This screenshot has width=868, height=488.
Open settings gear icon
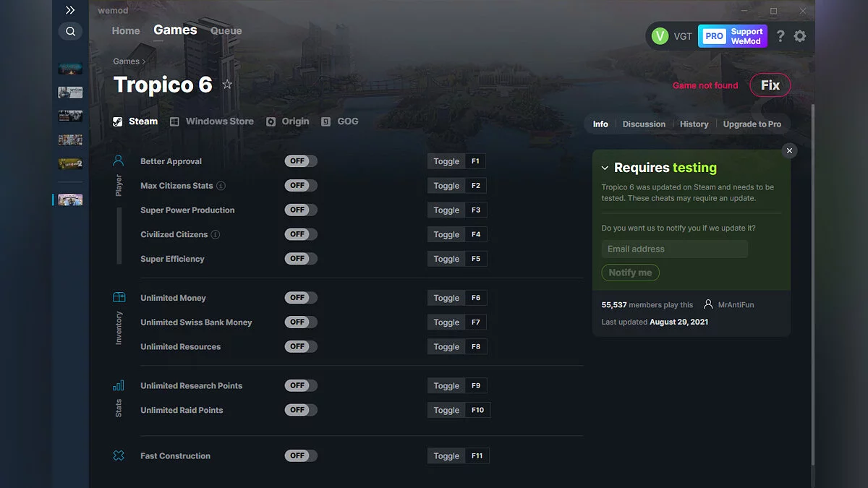(x=800, y=36)
